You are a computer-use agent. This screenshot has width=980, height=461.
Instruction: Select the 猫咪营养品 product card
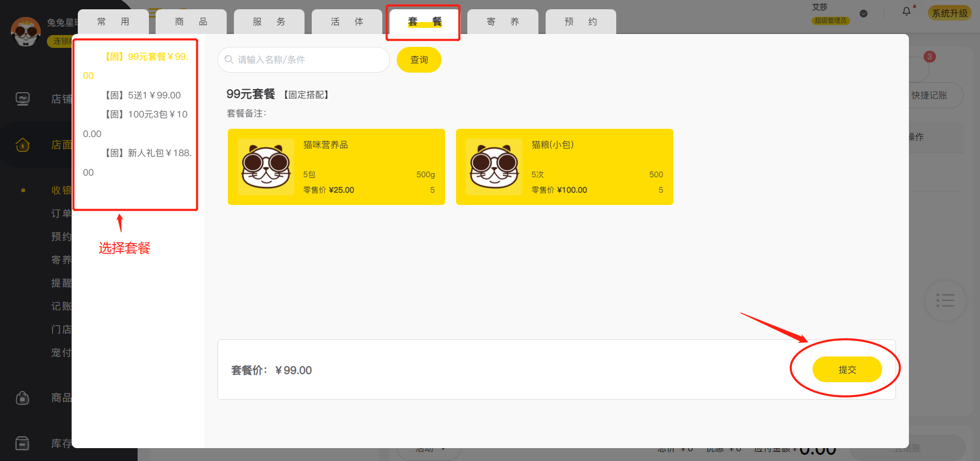tap(336, 167)
